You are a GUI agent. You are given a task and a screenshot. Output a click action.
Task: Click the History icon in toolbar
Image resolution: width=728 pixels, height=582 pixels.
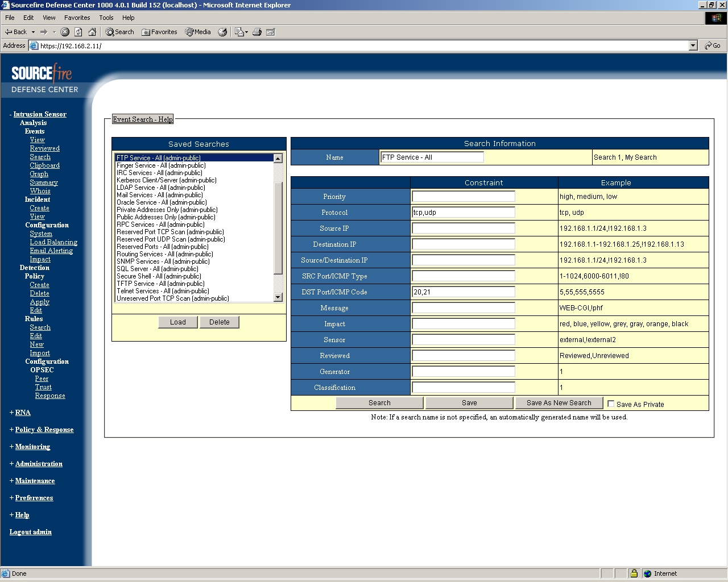223,32
